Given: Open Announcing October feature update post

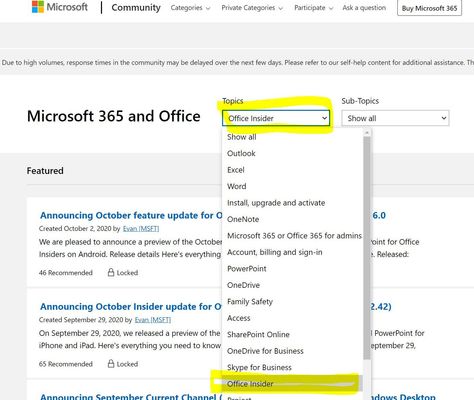Looking at the screenshot, I should [x=131, y=215].
